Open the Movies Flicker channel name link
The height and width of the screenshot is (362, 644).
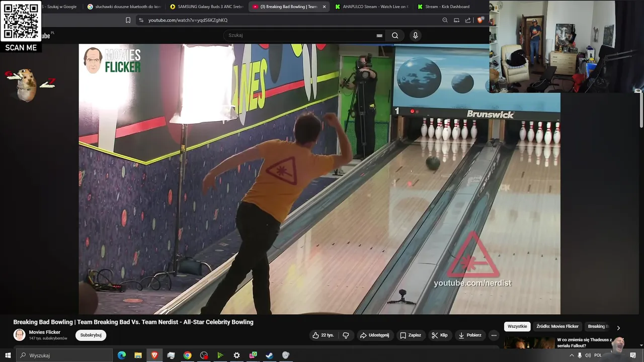coord(45,332)
